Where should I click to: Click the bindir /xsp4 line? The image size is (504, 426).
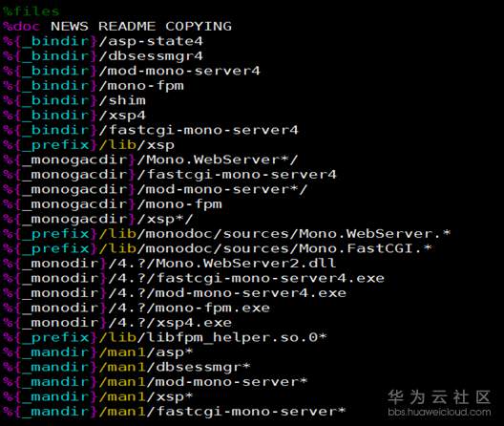74,116
